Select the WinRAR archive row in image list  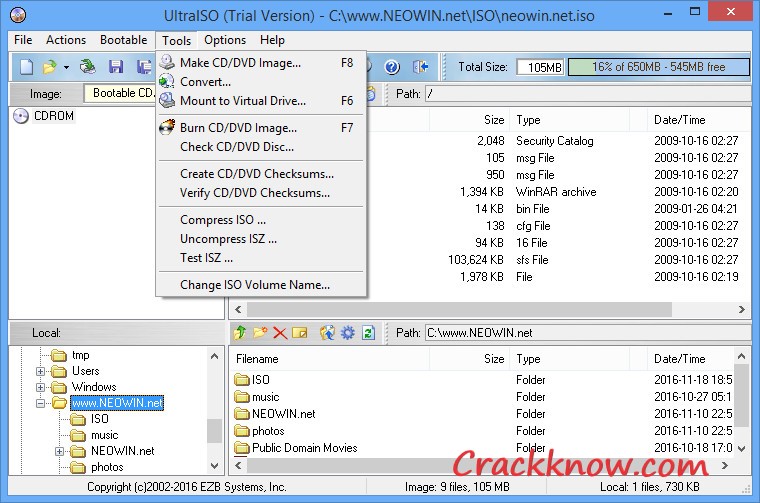[557, 192]
